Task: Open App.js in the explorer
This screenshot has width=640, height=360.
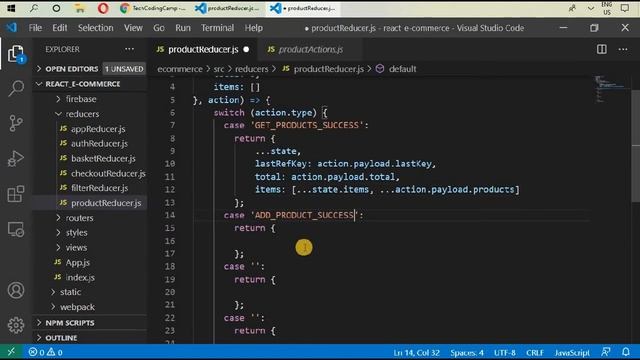Action: 78,262
